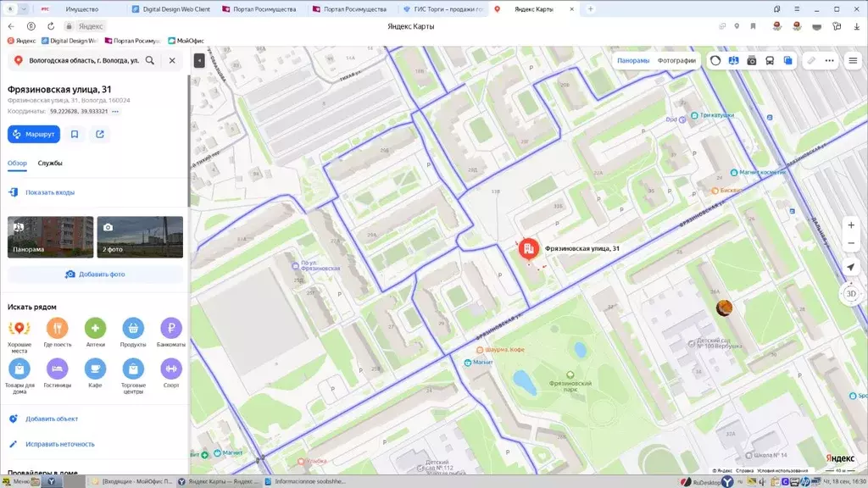
Task: Open the hamburger menu on the map
Action: click(852, 60)
